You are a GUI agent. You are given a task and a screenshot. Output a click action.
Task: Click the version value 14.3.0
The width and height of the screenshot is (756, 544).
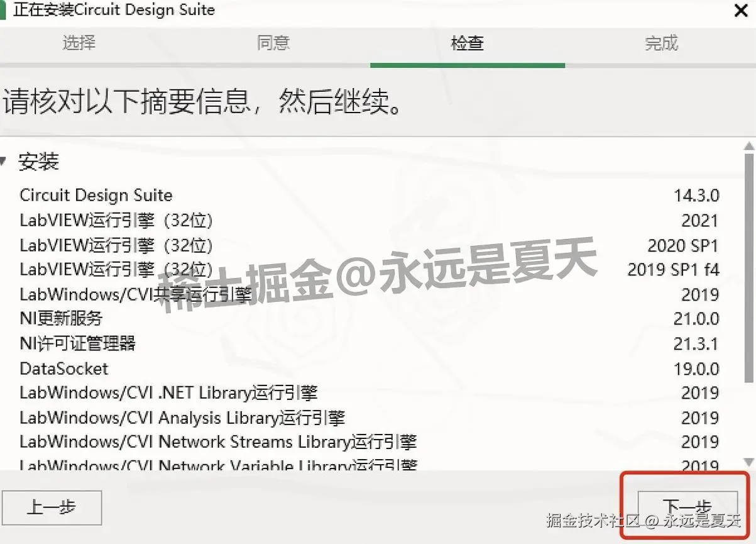[x=696, y=196]
